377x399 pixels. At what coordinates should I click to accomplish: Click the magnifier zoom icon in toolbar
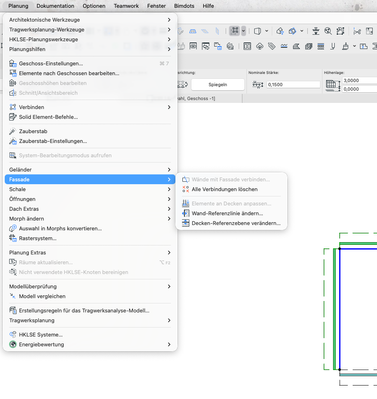(328, 31)
